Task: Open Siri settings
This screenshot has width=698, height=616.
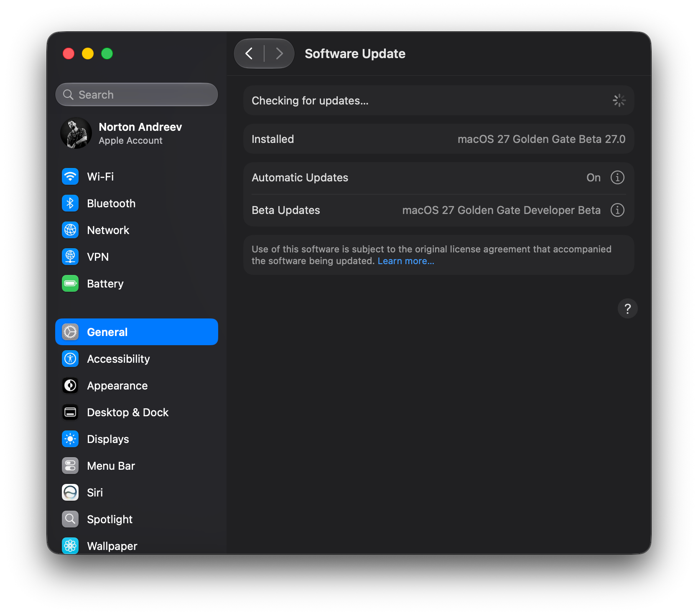Action: (137, 492)
